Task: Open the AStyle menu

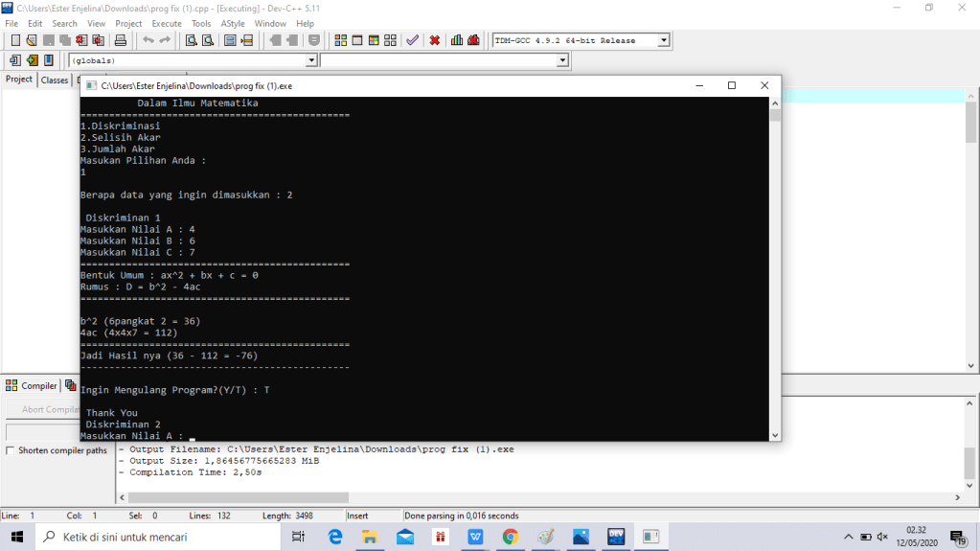Action: 232,23
